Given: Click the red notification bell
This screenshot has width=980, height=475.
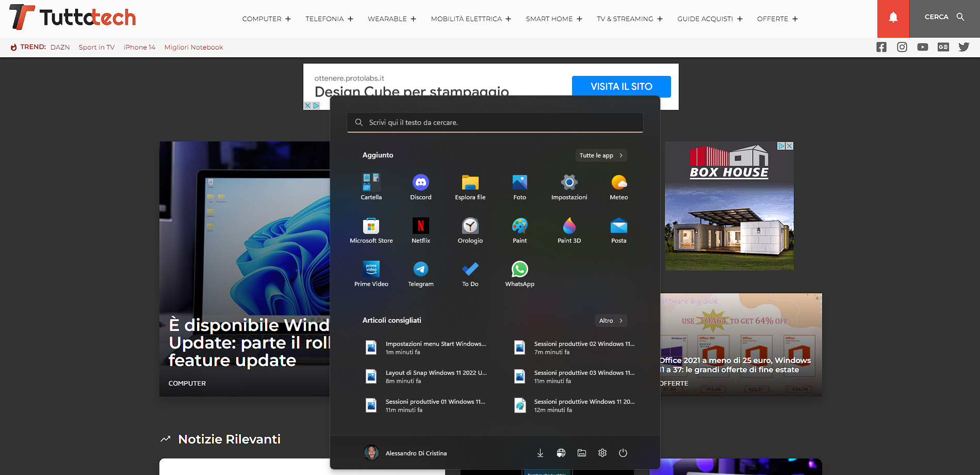Looking at the screenshot, I should (x=893, y=18).
